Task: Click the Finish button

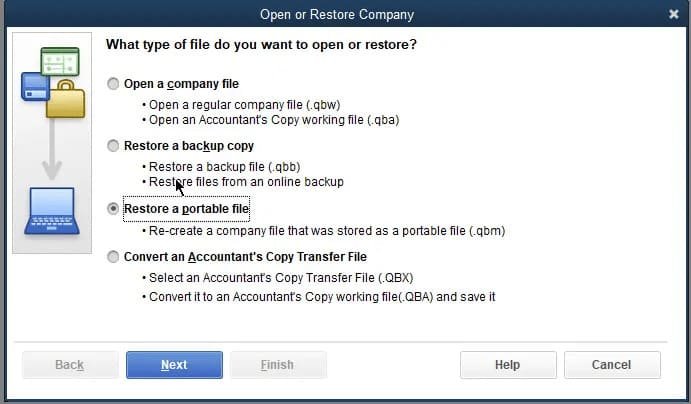Action: click(x=277, y=365)
